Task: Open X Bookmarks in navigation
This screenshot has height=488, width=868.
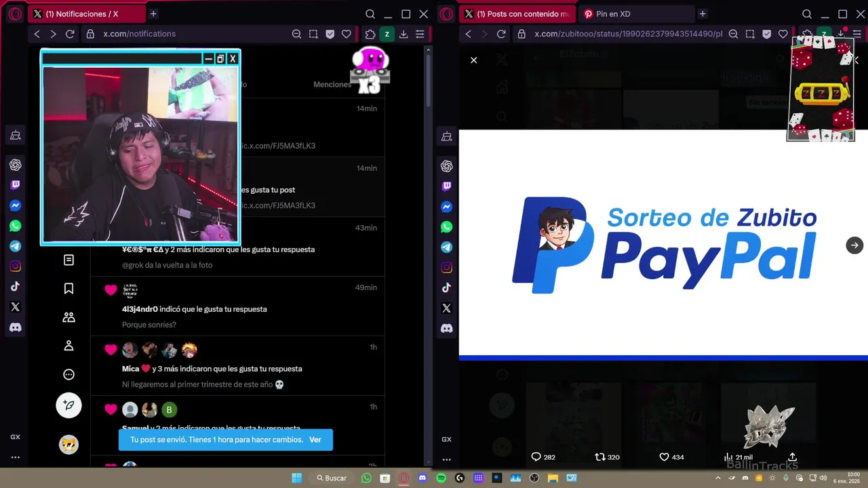Action: pyautogui.click(x=68, y=289)
